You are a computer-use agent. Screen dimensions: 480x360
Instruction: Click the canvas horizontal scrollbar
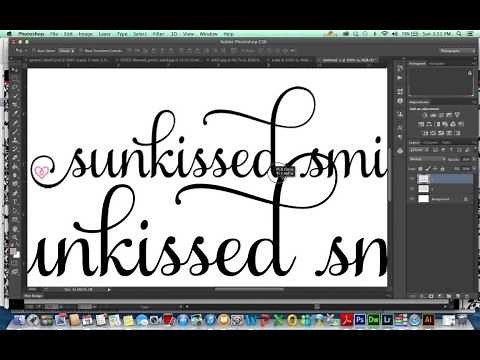coord(249,290)
